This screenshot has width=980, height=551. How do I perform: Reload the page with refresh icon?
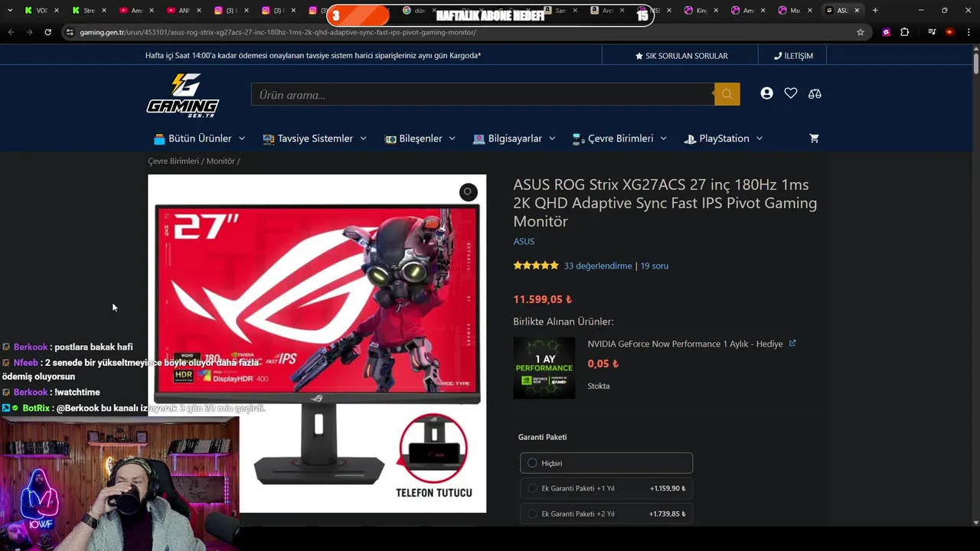[x=47, y=32]
